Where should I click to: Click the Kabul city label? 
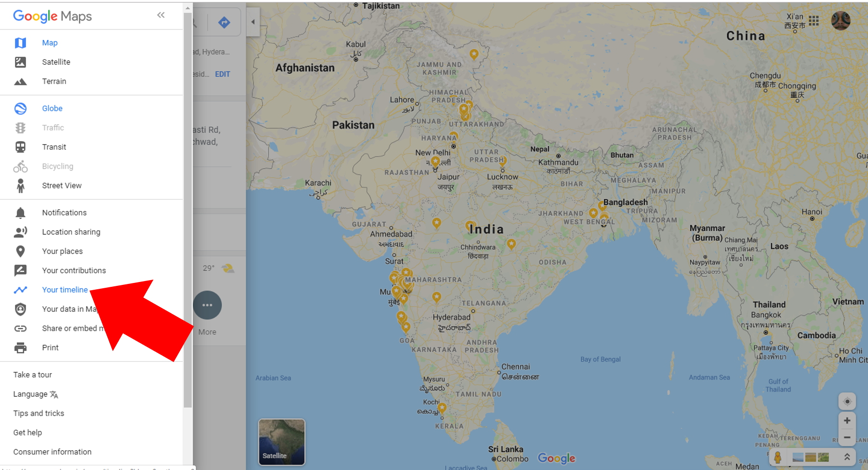(356, 44)
